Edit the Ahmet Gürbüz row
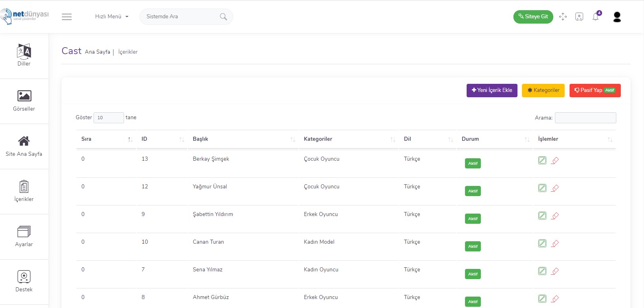The width and height of the screenshot is (644, 308). tap(542, 299)
